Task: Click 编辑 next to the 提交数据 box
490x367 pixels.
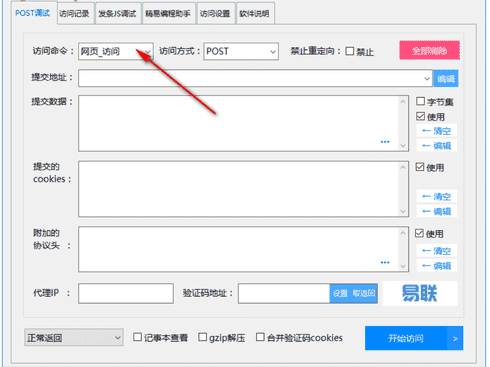Action: click(x=437, y=145)
